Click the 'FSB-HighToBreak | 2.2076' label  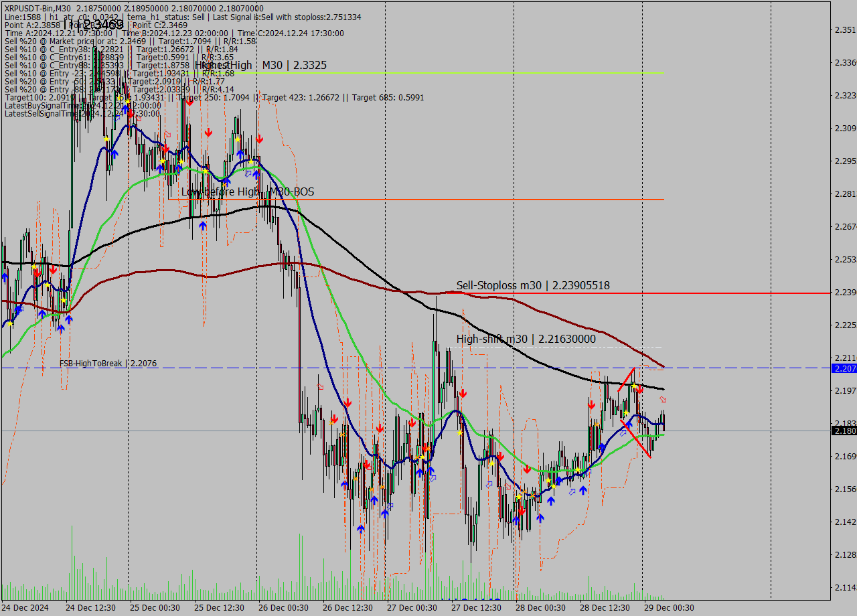coord(108,363)
